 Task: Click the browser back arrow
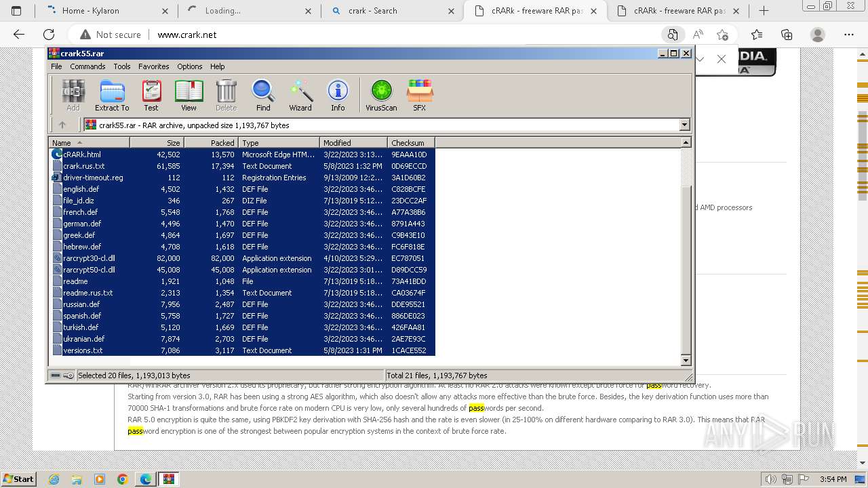(19, 35)
